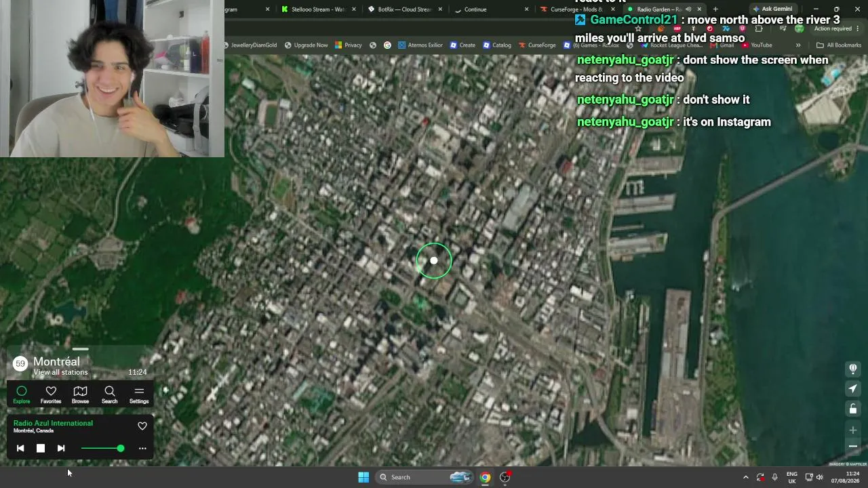Click View all stations link

click(x=60, y=372)
